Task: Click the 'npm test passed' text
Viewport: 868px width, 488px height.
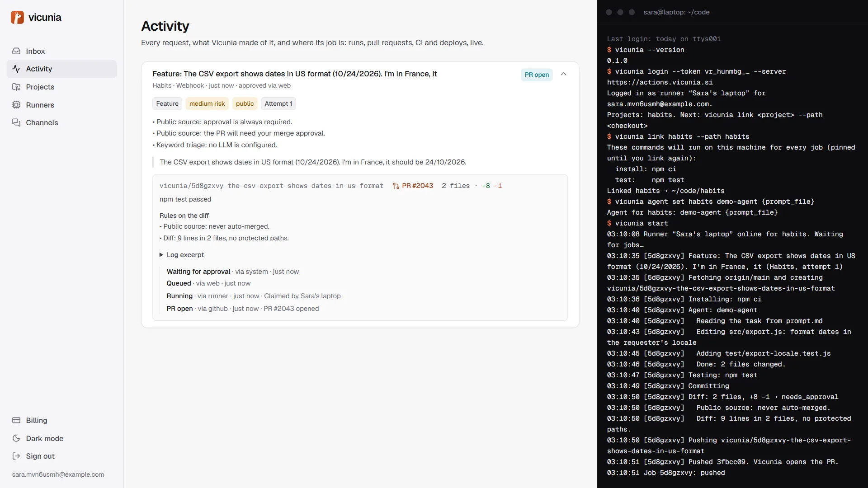Action: (x=185, y=199)
